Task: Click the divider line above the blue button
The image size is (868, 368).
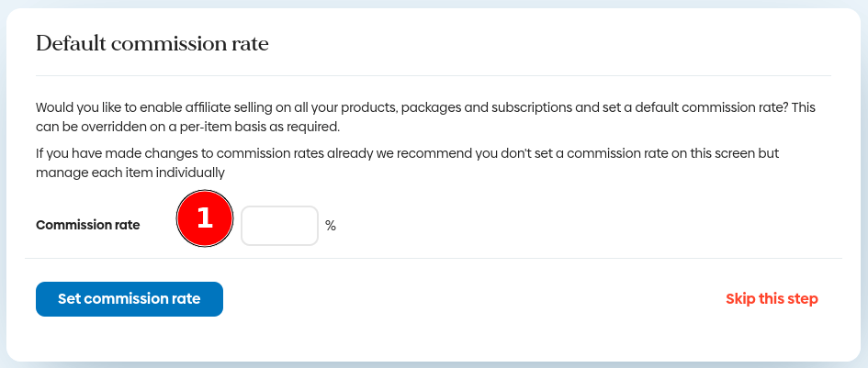Action: point(433,259)
